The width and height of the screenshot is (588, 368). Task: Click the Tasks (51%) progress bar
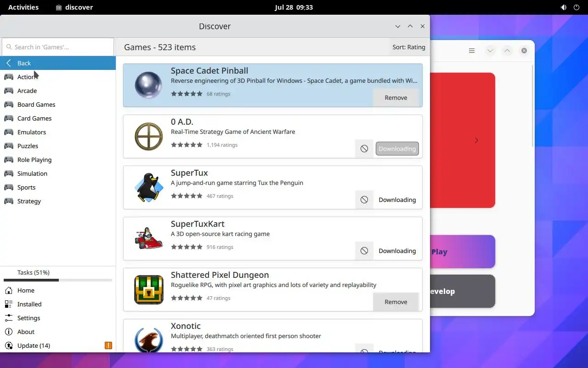58,280
